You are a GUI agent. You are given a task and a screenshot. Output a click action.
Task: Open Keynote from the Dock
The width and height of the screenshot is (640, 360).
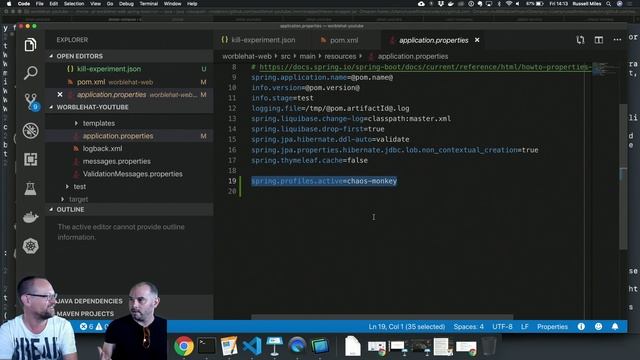pos(274,346)
